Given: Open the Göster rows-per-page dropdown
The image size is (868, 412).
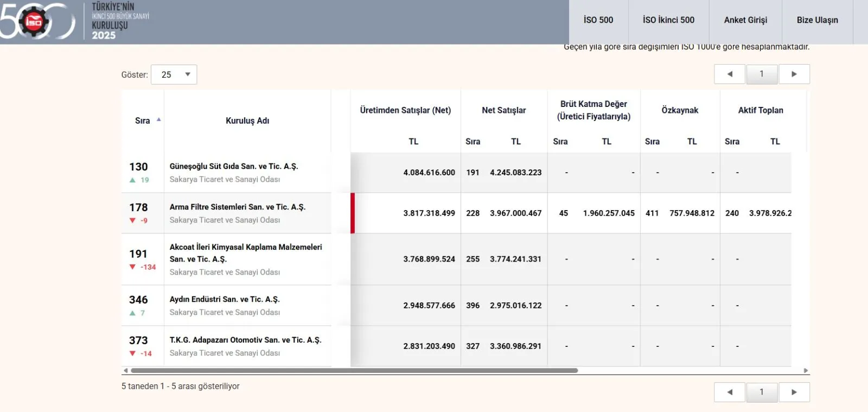Looking at the screenshot, I should (x=174, y=75).
